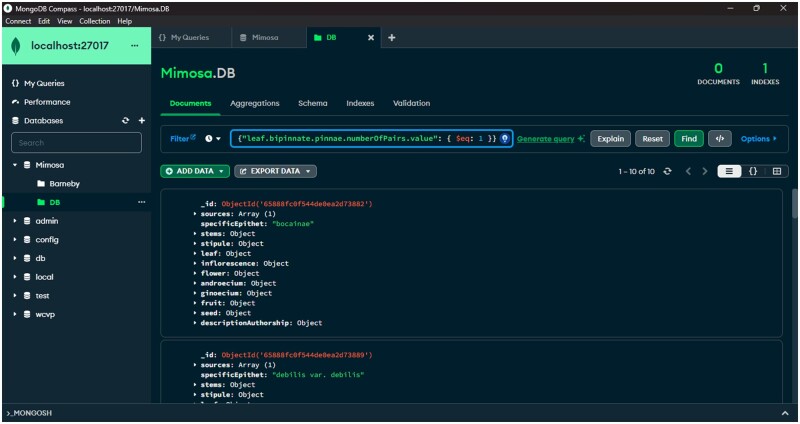This screenshot has width=800, height=424.
Task: Click the Explain button
Action: 611,139
